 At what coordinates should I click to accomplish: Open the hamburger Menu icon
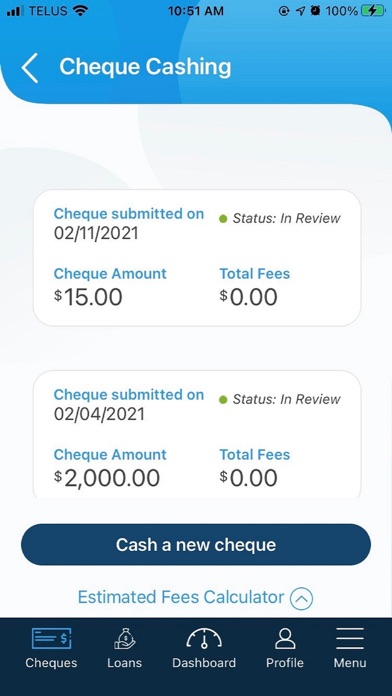350,638
